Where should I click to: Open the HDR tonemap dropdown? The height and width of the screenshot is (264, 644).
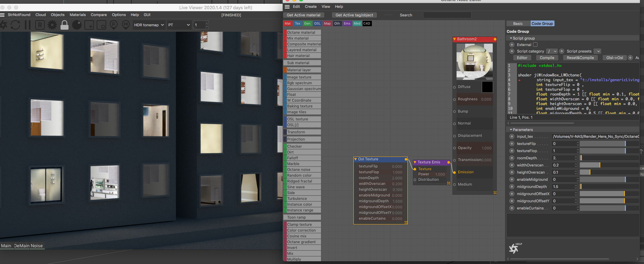pos(149,25)
